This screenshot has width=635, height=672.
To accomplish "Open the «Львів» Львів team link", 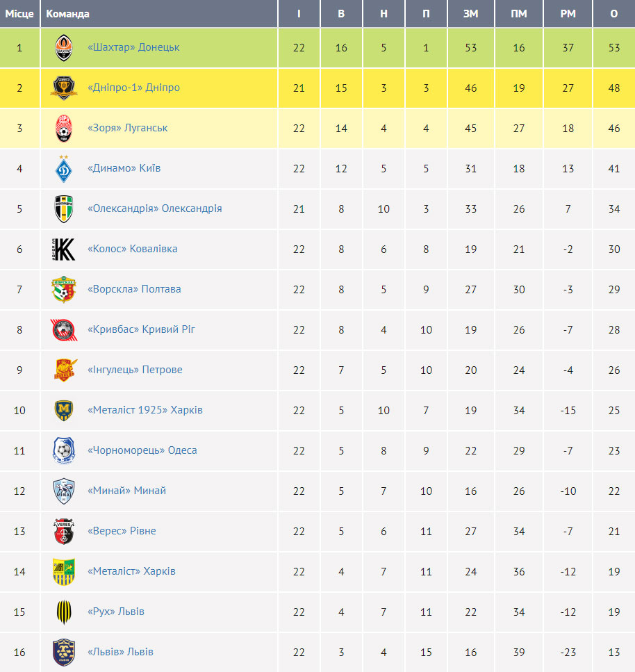I will [x=120, y=652].
